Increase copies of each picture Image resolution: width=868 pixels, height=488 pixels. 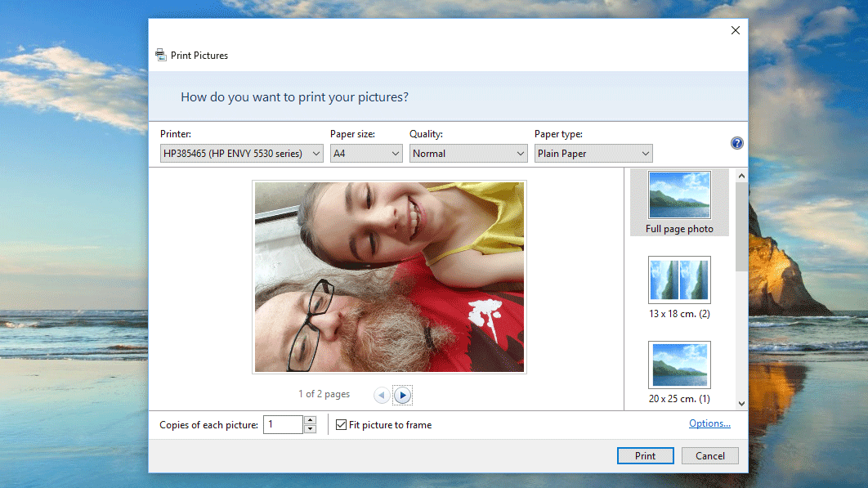[310, 420]
